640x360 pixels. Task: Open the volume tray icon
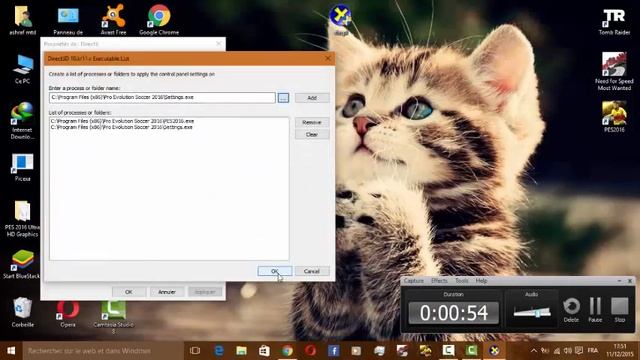click(567, 351)
